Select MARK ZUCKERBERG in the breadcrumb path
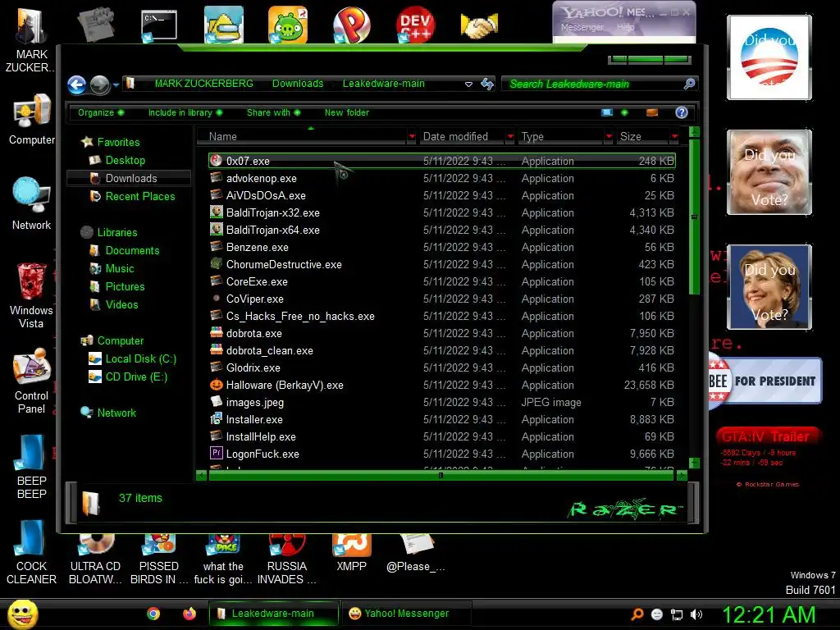 tap(203, 84)
